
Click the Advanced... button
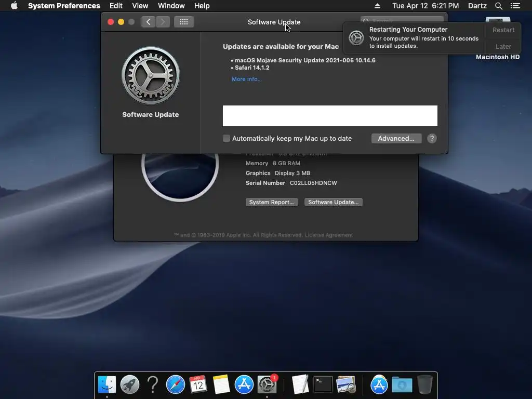(396, 138)
